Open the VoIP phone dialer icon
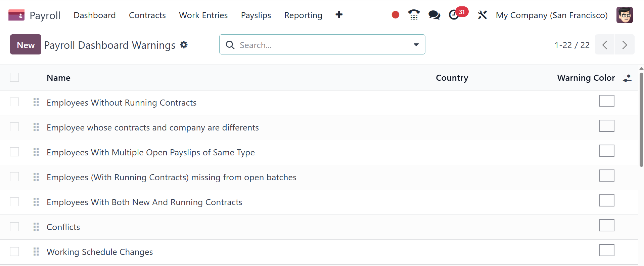Viewport: 644px width, 266px height. (414, 15)
